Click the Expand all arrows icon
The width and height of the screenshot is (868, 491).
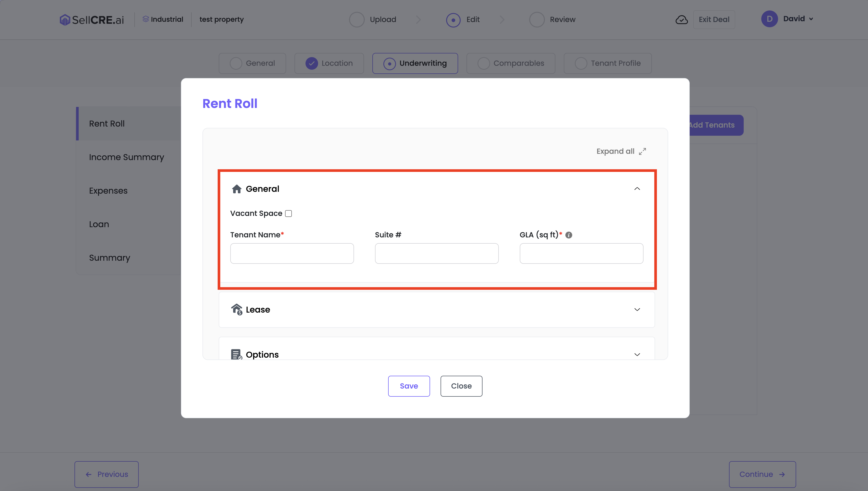point(642,151)
